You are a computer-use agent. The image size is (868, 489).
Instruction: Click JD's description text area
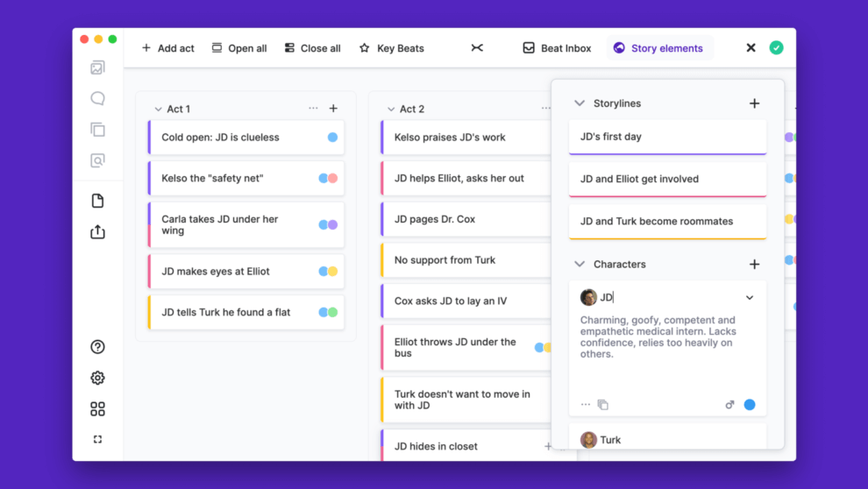[x=658, y=337]
